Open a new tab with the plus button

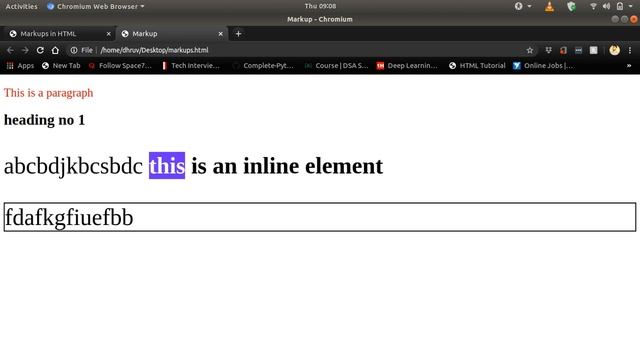point(238,34)
